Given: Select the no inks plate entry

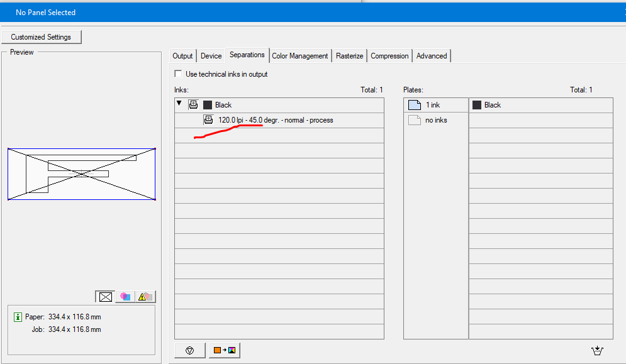Looking at the screenshot, I should (x=436, y=120).
